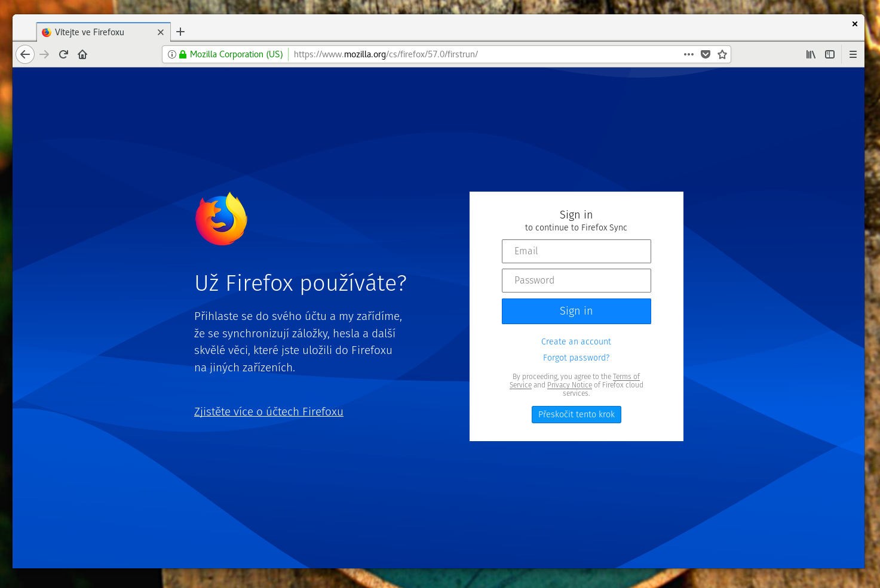Toggle the sidebar icon
This screenshot has height=588, width=880.
pos(829,54)
